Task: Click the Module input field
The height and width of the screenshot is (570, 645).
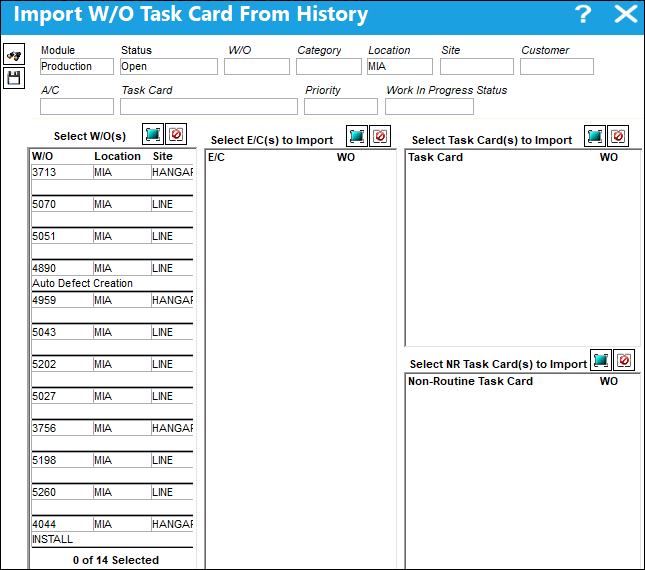Action: click(77, 66)
